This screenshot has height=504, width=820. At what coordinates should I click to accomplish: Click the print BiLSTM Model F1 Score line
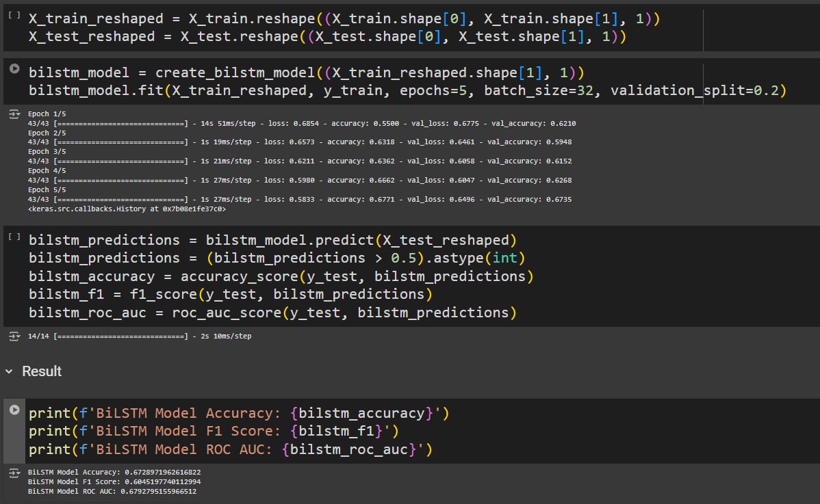coord(214,431)
